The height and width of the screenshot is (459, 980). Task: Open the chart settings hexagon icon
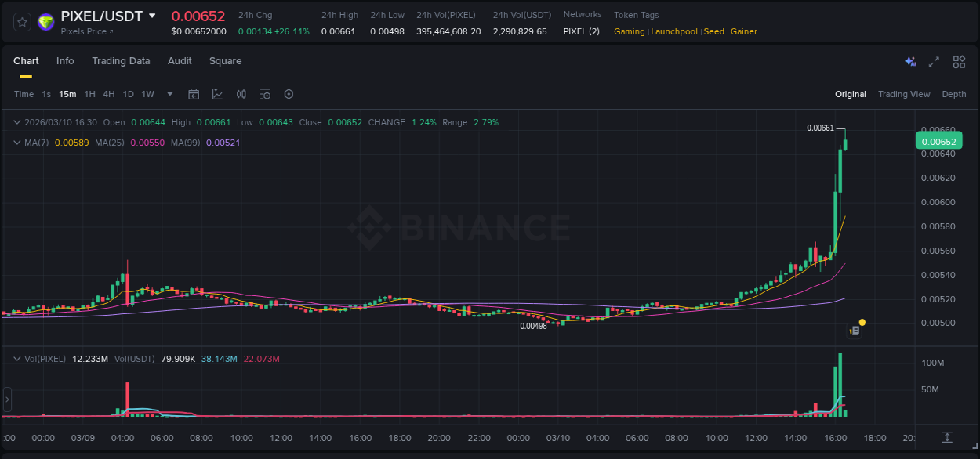point(289,93)
